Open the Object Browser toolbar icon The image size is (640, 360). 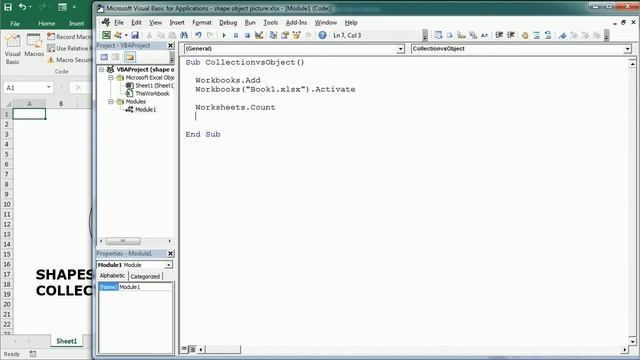pos(296,36)
